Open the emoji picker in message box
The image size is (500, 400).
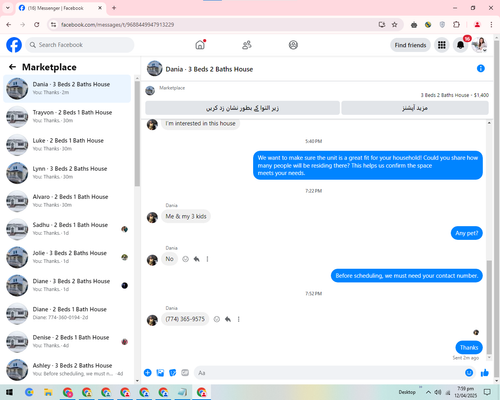[x=469, y=373]
